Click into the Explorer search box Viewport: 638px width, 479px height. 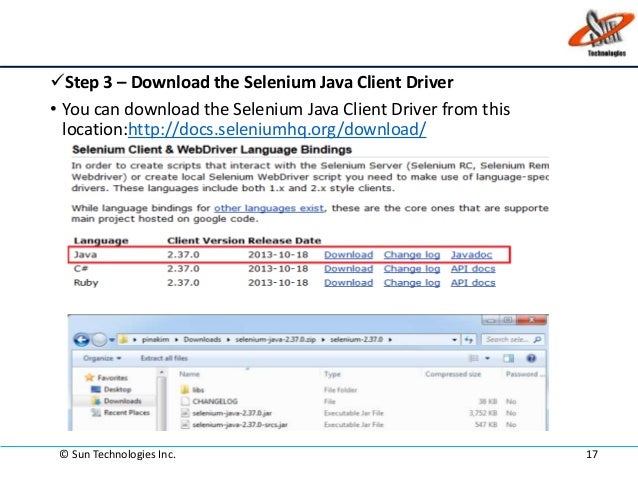pos(513,339)
